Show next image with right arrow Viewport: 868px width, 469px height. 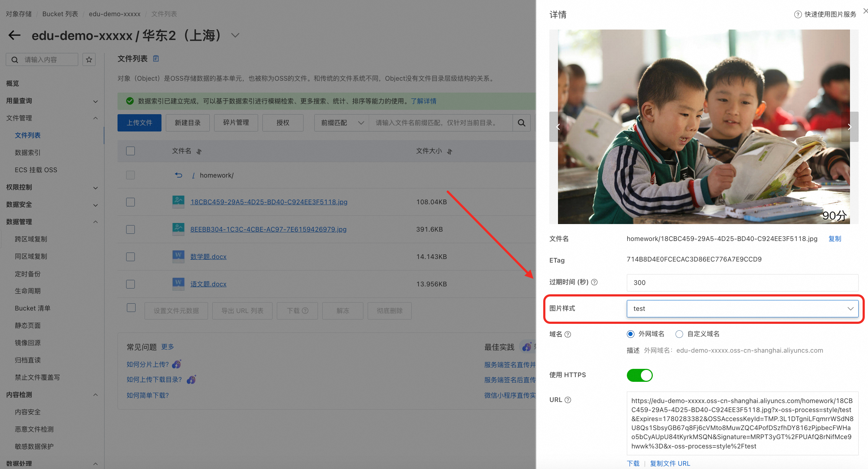pos(850,127)
